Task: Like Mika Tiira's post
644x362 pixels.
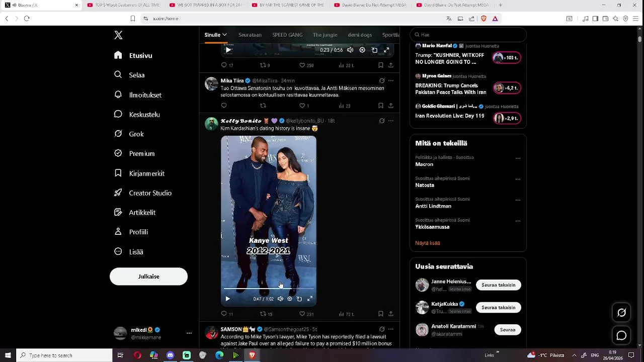Action: [x=302, y=106]
